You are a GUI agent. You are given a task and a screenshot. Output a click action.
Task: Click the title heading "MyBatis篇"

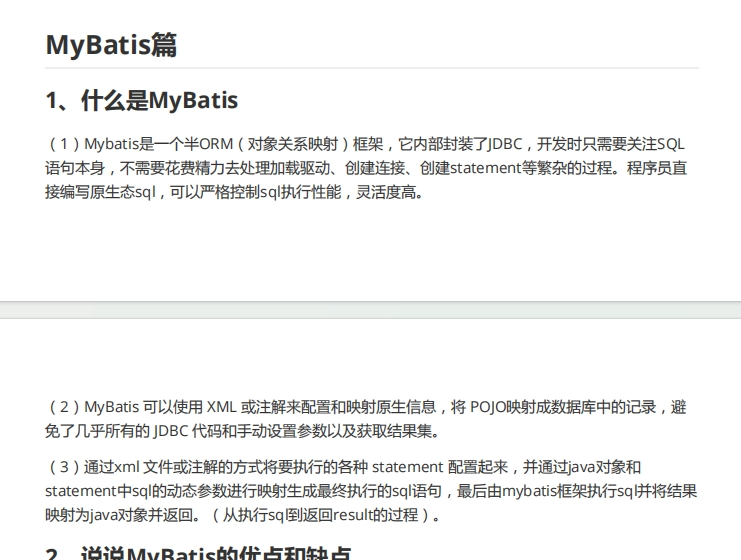pyautogui.click(x=111, y=45)
